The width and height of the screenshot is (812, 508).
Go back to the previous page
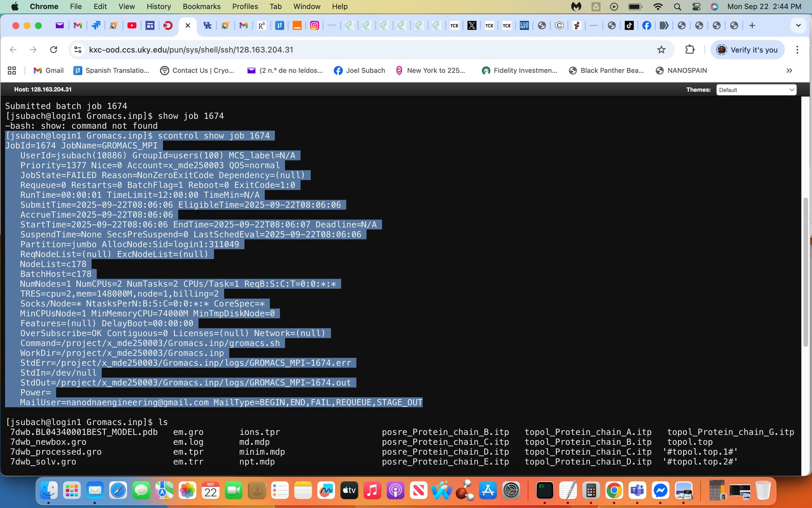pos(13,50)
